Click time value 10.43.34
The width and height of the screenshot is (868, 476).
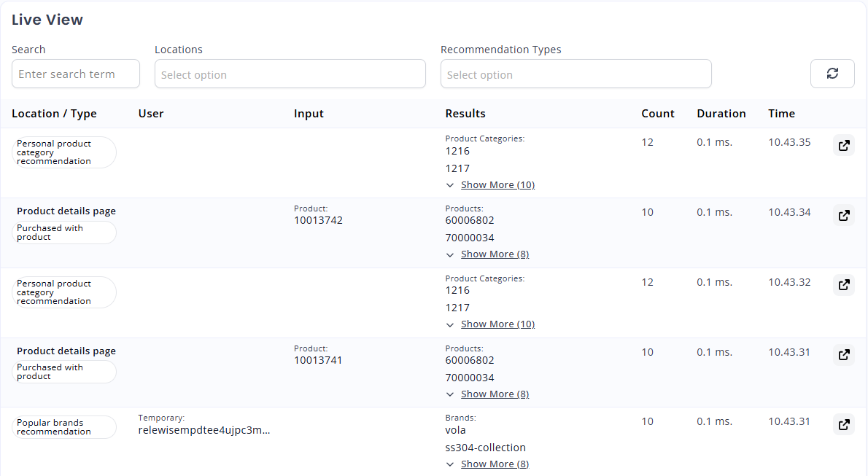click(789, 212)
